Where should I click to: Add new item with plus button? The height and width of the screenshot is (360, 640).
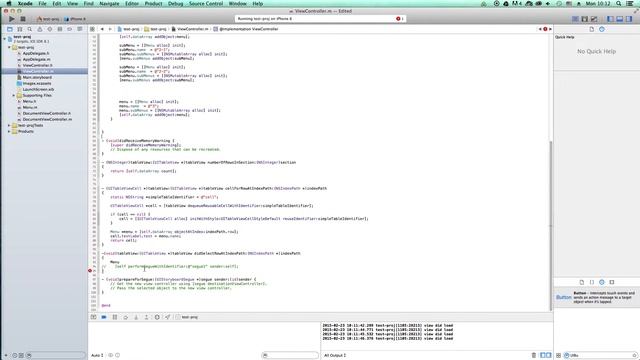click(x=5, y=356)
